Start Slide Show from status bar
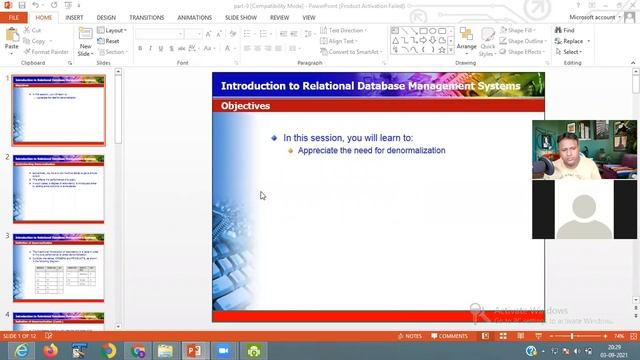 pyautogui.click(x=538, y=336)
